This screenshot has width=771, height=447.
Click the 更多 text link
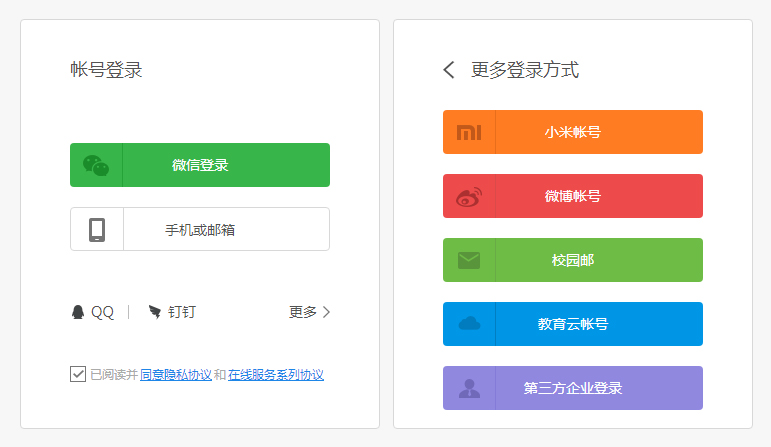[x=302, y=312]
